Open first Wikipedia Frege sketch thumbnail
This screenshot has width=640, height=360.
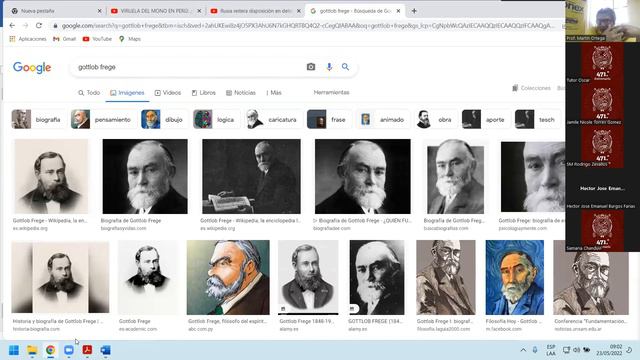tap(51, 176)
